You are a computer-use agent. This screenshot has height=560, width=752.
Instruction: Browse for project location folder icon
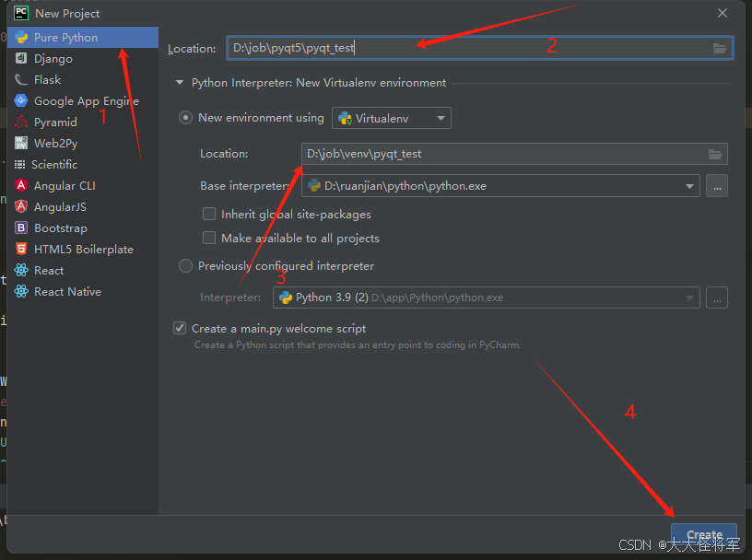pyautogui.click(x=720, y=48)
